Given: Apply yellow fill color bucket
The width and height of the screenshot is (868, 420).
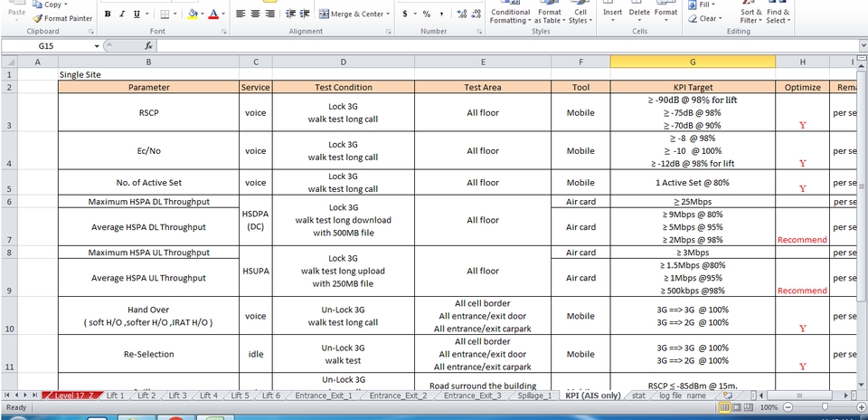Looking at the screenshot, I should (192, 14).
